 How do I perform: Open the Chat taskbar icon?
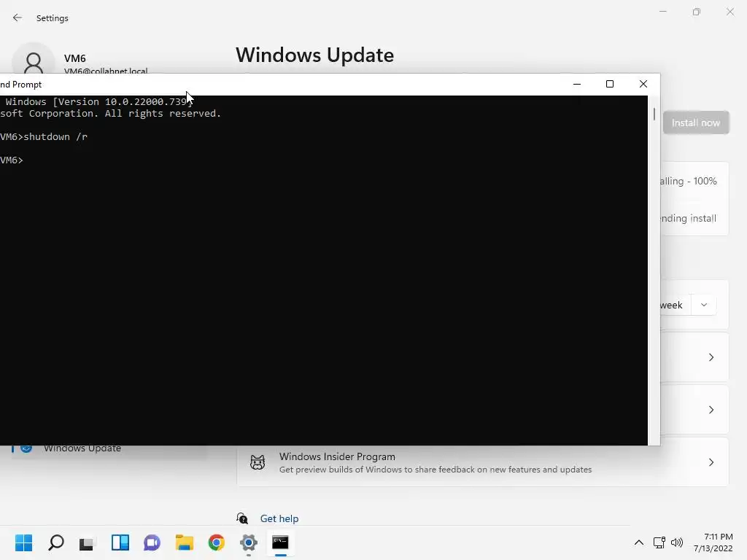152,542
